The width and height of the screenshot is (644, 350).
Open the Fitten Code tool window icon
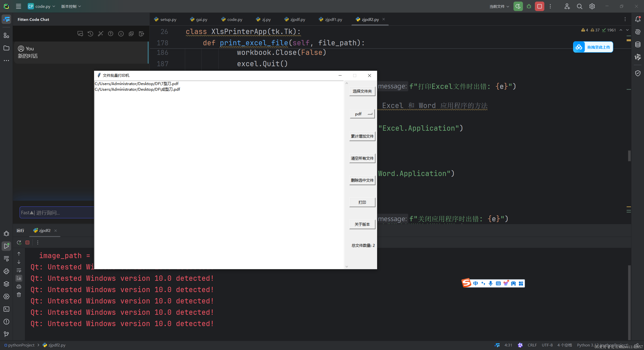[6, 19]
